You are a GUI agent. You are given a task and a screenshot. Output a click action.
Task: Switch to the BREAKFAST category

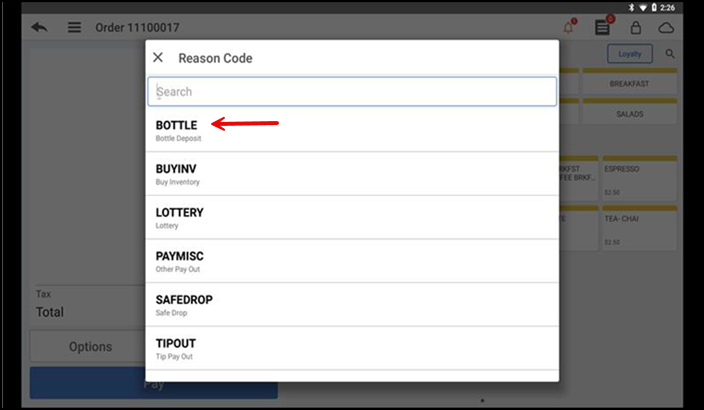pos(629,84)
